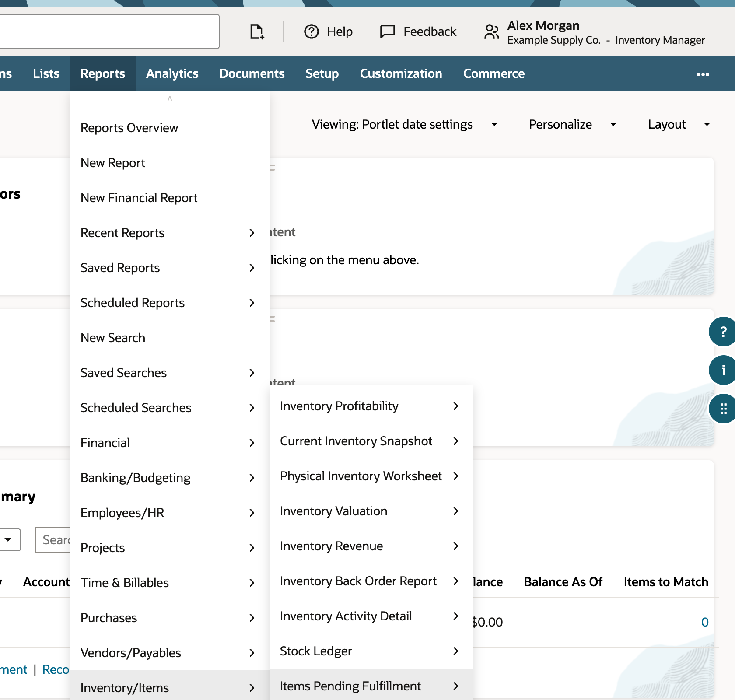Expand the Financial reports submenu
The width and height of the screenshot is (735, 700).
click(170, 443)
